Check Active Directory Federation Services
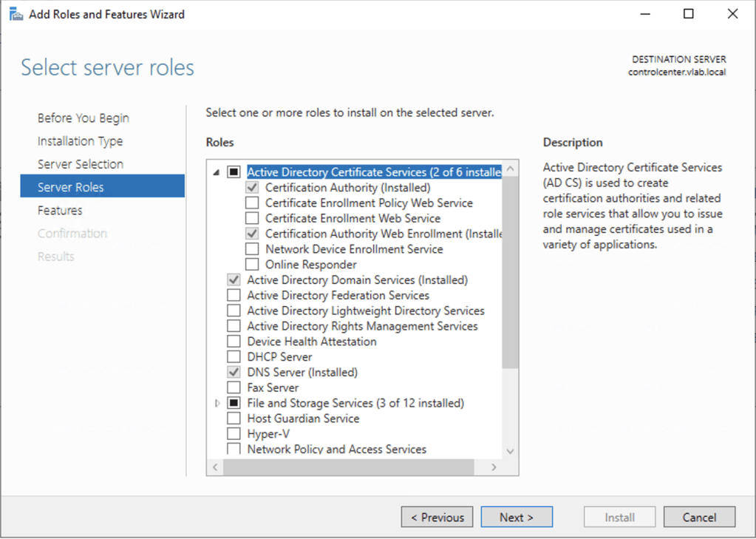Screen dimensions: 756x539 [x=234, y=296]
